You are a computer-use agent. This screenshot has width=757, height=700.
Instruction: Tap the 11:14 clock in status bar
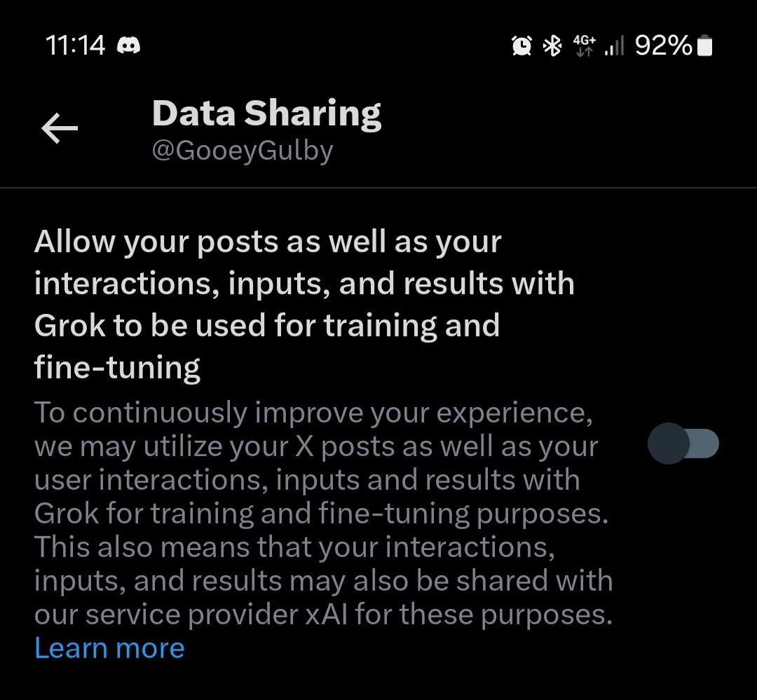pyautogui.click(x=75, y=46)
